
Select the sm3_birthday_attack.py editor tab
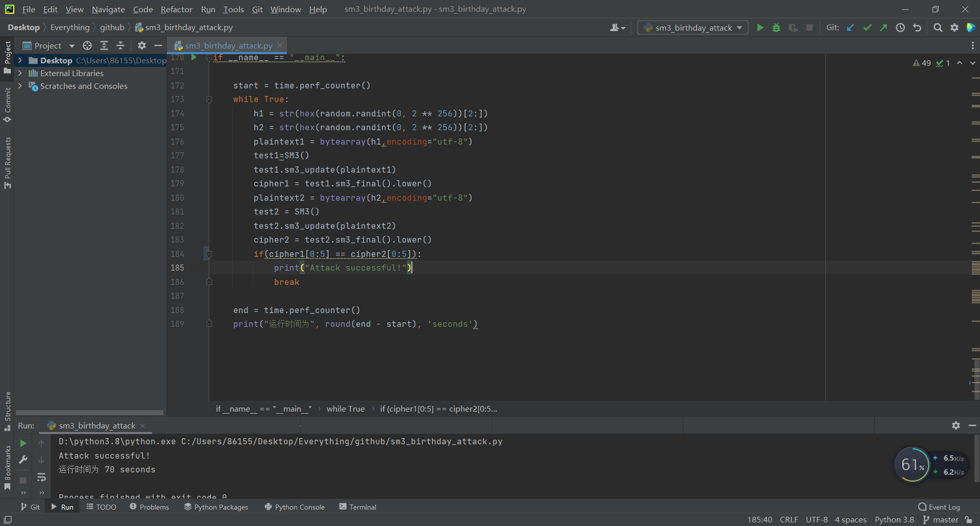tap(228, 45)
